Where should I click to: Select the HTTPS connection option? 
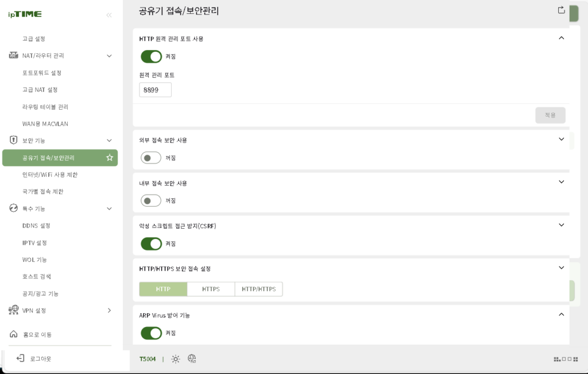click(x=211, y=289)
